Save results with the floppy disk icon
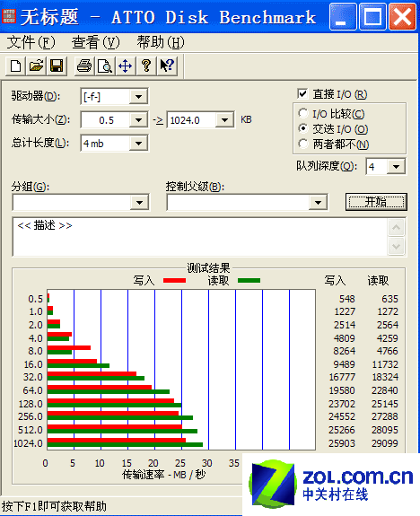 (x=57, y=66)
